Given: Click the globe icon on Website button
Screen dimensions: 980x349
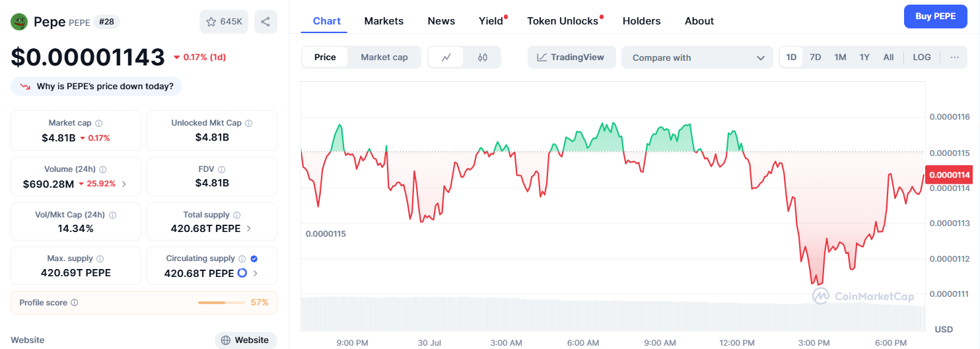Looking at the screenshot, I should point(226,340).
